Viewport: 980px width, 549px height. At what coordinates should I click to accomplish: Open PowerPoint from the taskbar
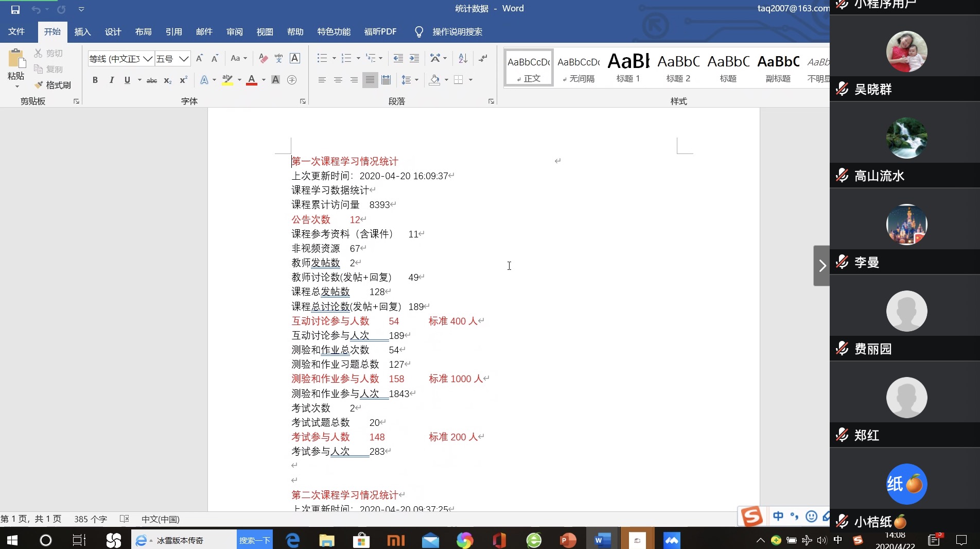click(x=568, y=540)
